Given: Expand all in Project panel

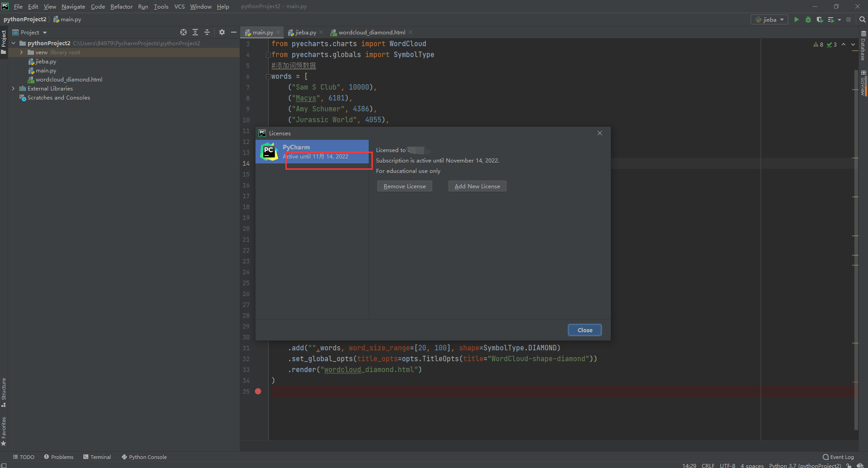Looking at the screenshot, I should tap(195, 32).
